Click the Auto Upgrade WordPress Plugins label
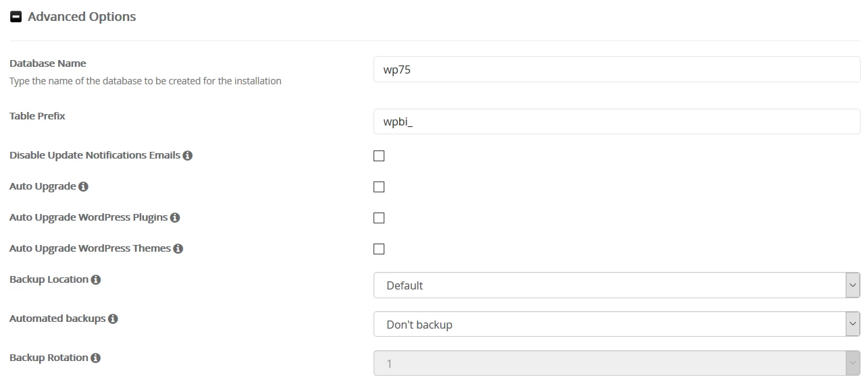 click(x=88, y=218)
